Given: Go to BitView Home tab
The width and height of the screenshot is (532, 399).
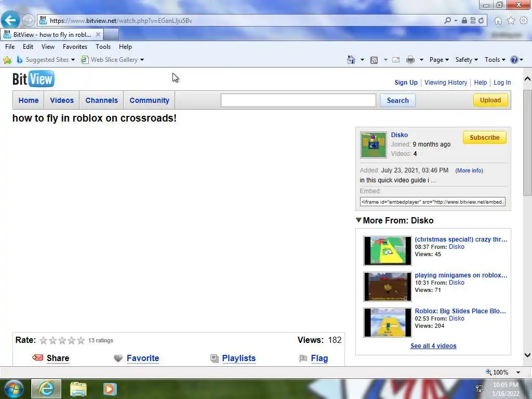Looking at the screenshot, I should click(29, 100).
